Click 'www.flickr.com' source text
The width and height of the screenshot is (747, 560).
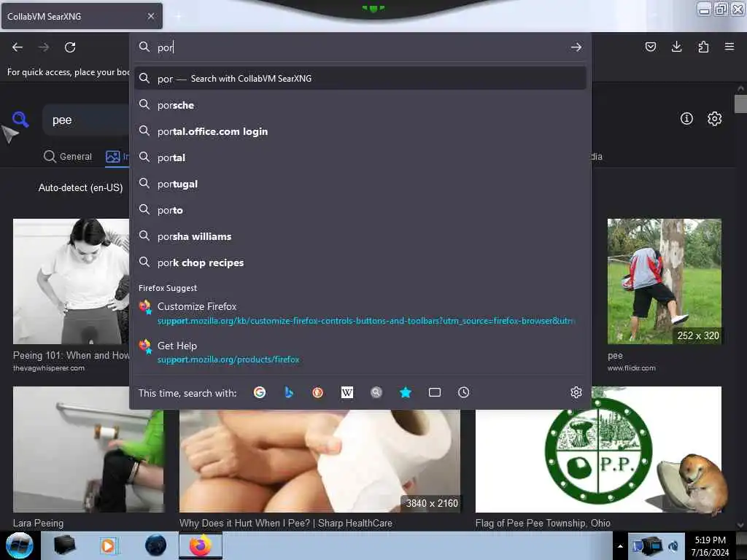[x=631, y=368]
